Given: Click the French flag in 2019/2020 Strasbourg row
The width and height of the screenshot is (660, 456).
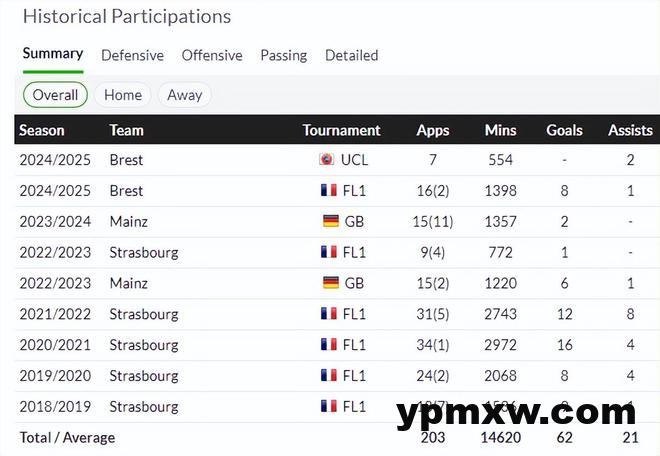Looking at the screenshot, I should tap(328, 376).
